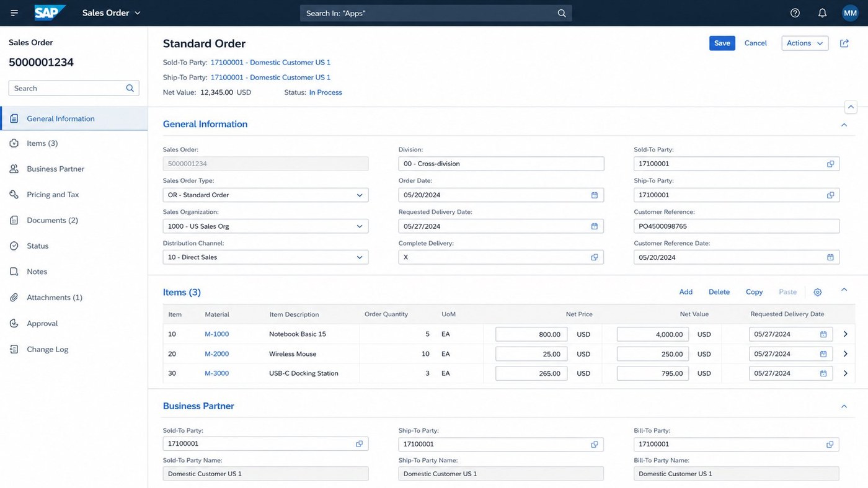Click the Customer Reference input field
The height and width of the screenshot is (488, 868).
(x=737, y=226)
